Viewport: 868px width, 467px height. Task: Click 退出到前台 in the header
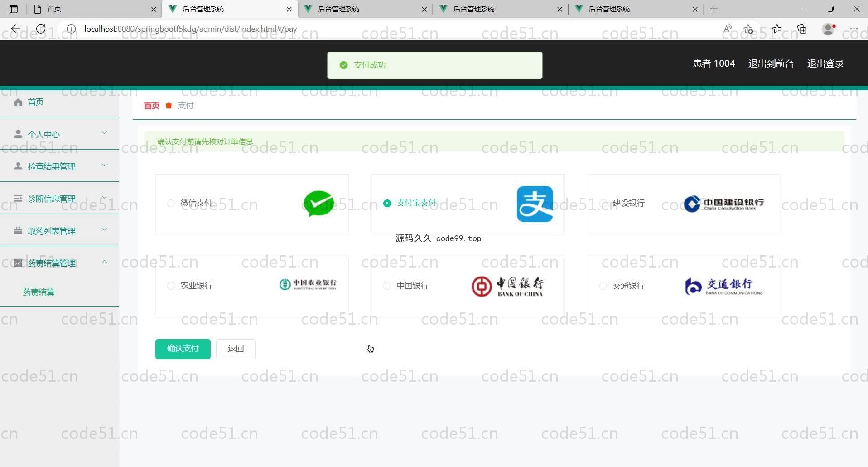pyautogui.click(x=771, y=64)
